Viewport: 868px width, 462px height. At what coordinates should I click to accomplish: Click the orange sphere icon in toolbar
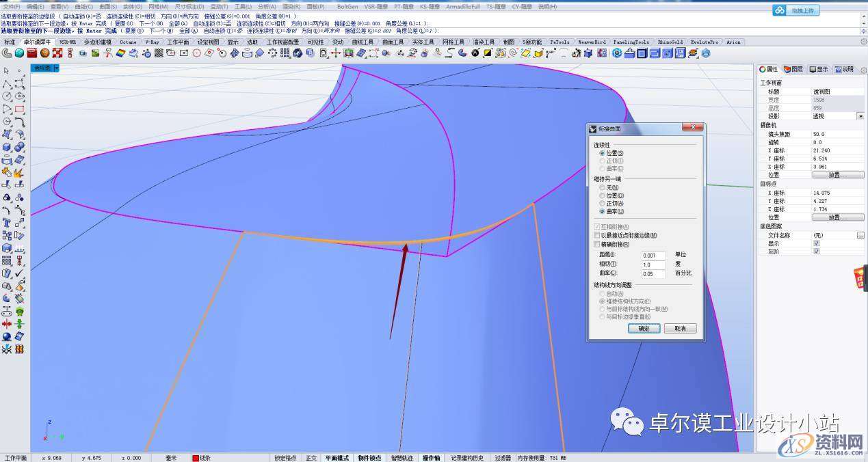tap(44, 53)
